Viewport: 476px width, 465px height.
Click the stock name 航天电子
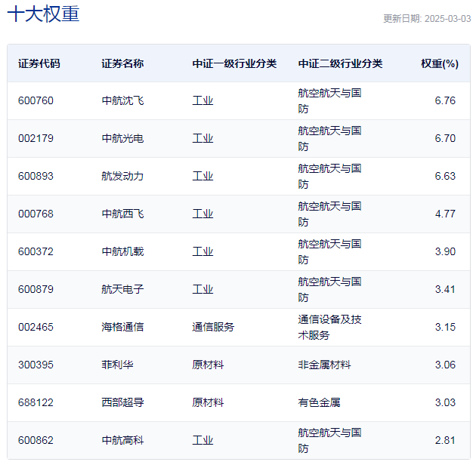pos(122,289)
